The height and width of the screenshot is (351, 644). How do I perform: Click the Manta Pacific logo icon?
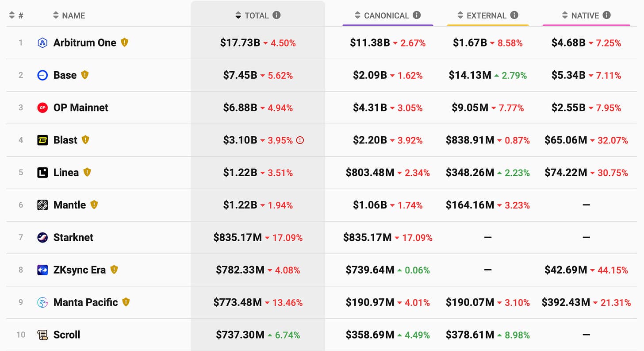tap(42, 302)
